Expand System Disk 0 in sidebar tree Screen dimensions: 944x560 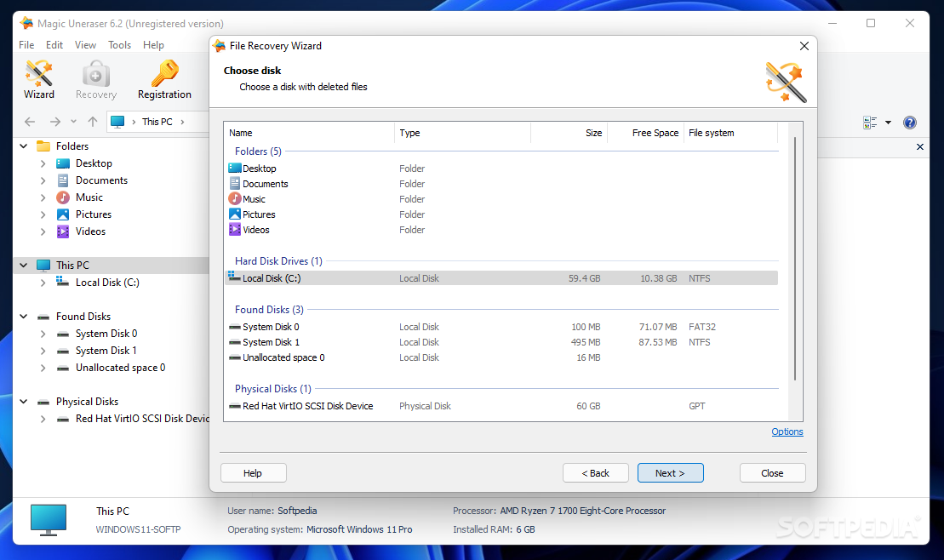point(43,334)
